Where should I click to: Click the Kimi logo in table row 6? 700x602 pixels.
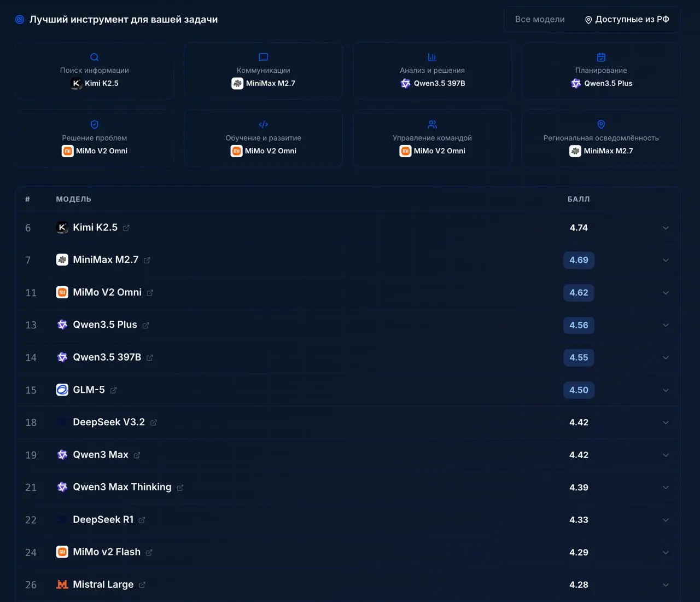click(62, 228)
